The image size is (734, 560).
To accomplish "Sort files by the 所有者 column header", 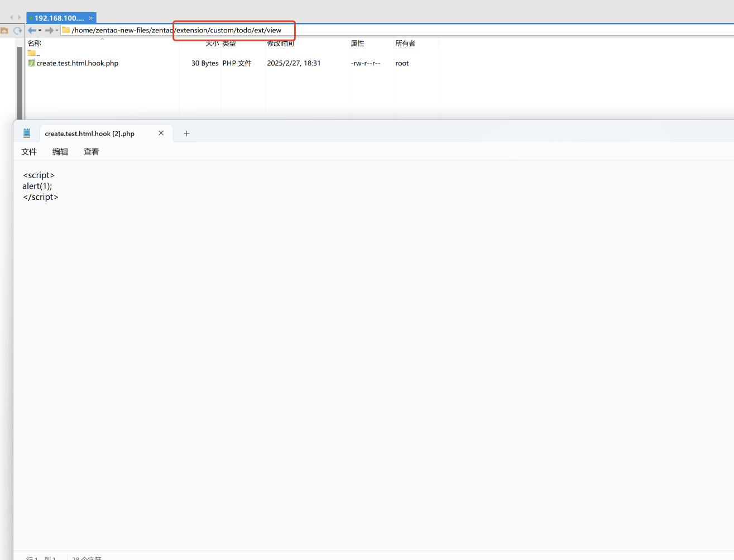I will [405, 43].
